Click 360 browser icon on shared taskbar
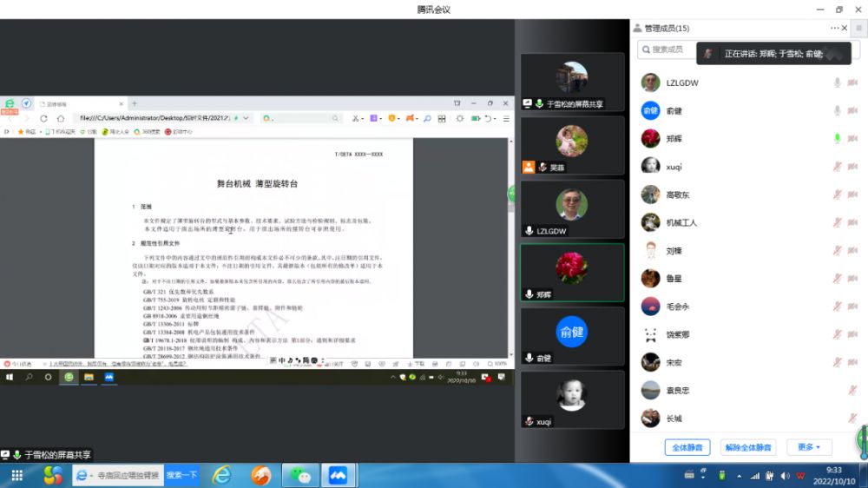 coord(69,377)
